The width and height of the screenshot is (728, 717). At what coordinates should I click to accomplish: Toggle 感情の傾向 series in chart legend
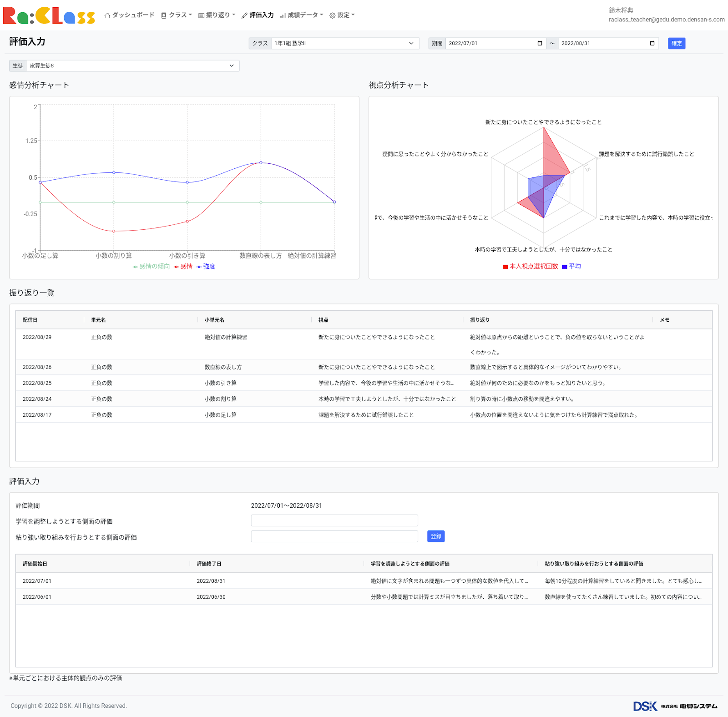click(151, 267)
